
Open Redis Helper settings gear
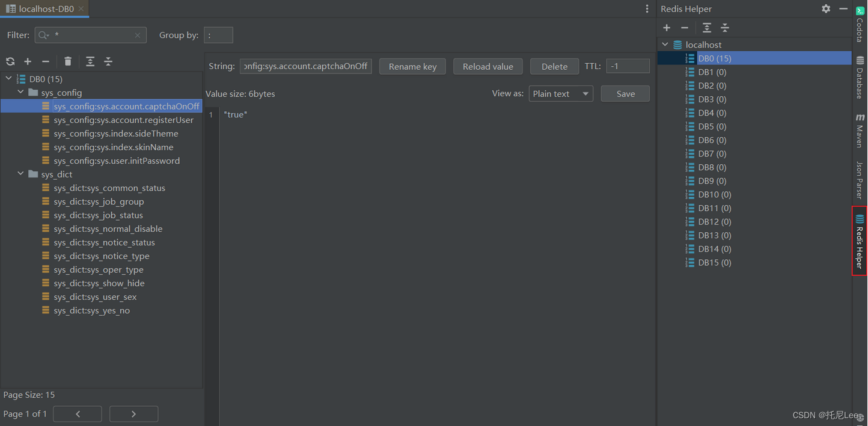826,8
